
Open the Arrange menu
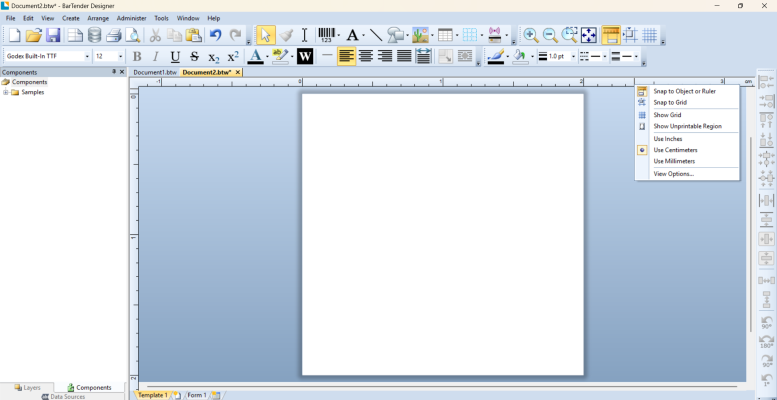(98, 18)
